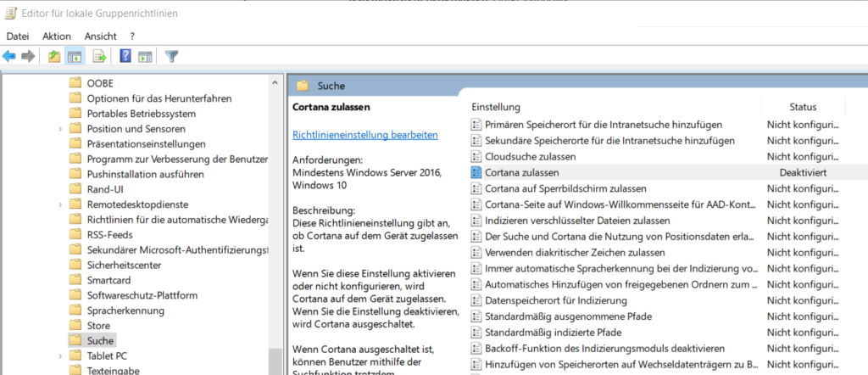Viewport: 868px width, 375px height.
Task: Click the Suche header folder icon
Action: (303, 86)
